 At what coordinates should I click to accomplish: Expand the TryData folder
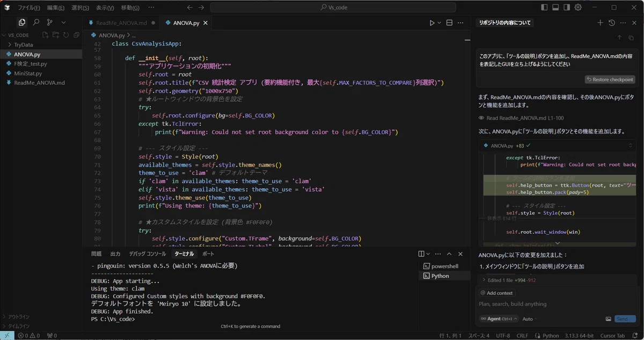(x=41, y=45)
